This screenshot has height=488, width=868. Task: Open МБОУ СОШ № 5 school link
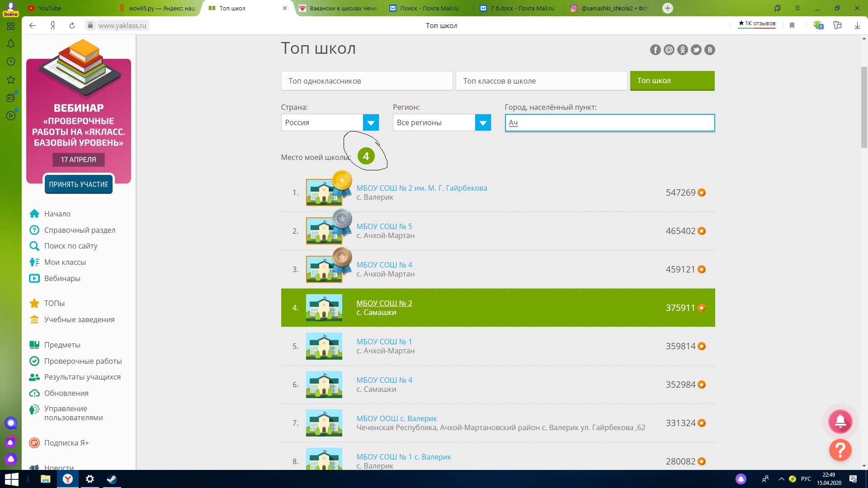coord(384,226)
